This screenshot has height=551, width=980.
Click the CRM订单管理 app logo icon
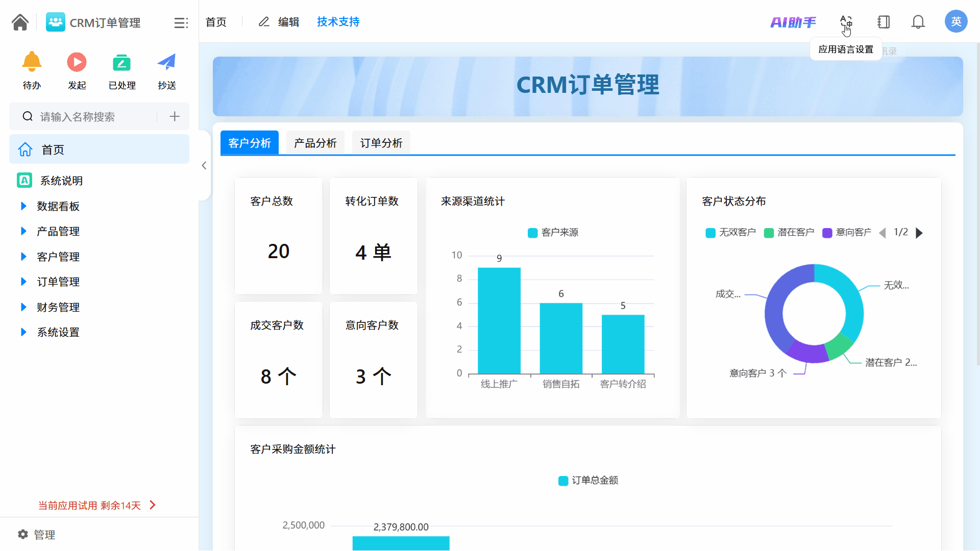pos(55,22)
